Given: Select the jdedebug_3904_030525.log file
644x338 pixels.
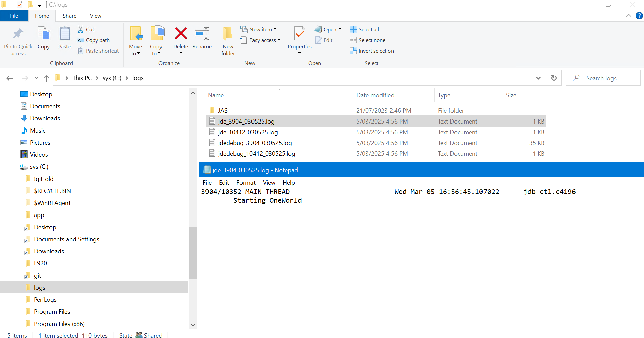Looking at the screenshot, I should (x=255, y=143).
